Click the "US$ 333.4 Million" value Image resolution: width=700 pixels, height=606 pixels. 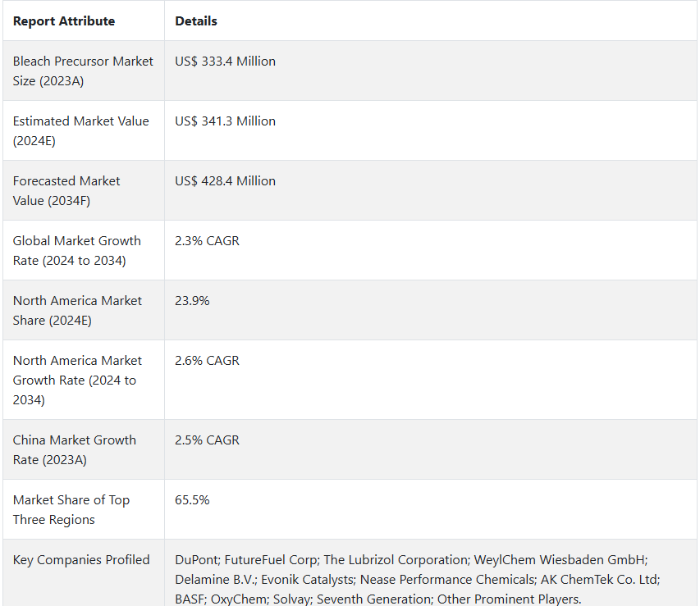pos(225,62)
